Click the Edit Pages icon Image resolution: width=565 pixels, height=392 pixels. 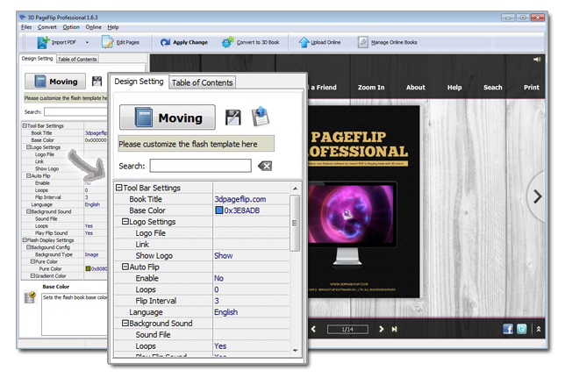click(x=107, y=42)
